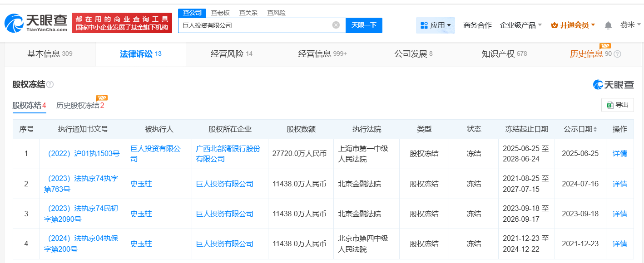This screenshot has height=263, width=644.
Task: Switch to 经营信息 tab
Action: 322,54
